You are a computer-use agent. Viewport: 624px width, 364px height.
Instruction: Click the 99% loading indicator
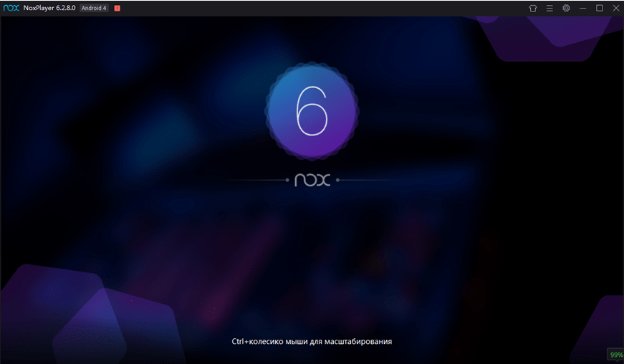coord(615,355)
